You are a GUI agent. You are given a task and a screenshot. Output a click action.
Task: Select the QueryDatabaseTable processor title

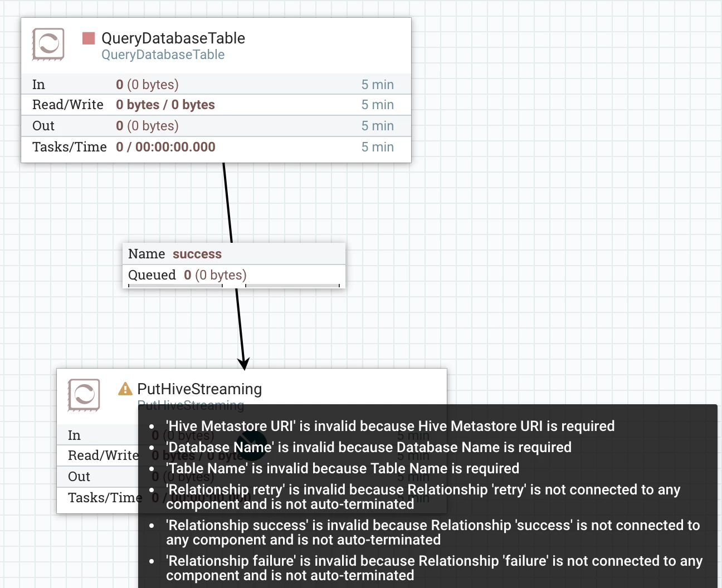click(173, 38)
